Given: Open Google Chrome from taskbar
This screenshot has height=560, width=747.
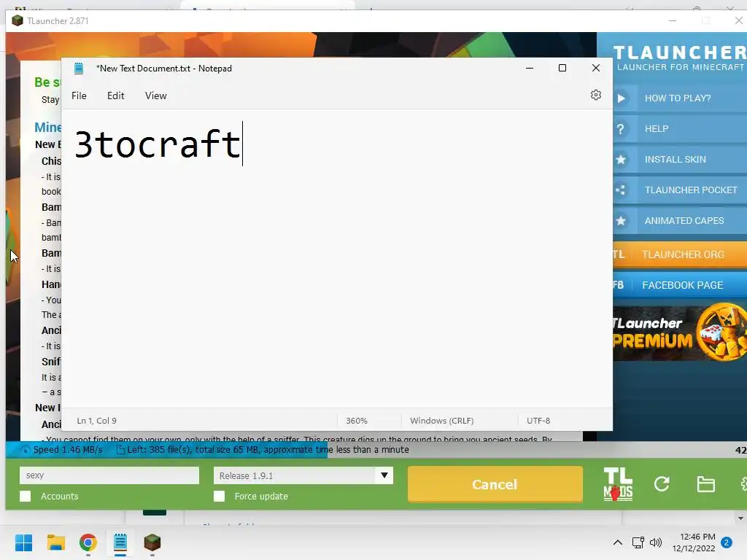Looking at the screenshot, I should click(x=88, y=542).
